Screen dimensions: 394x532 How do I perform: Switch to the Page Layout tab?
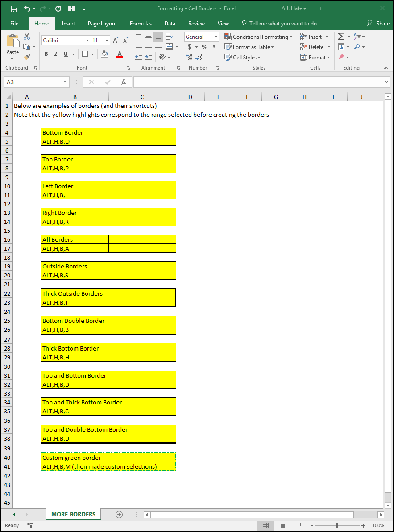pos(102,23)
